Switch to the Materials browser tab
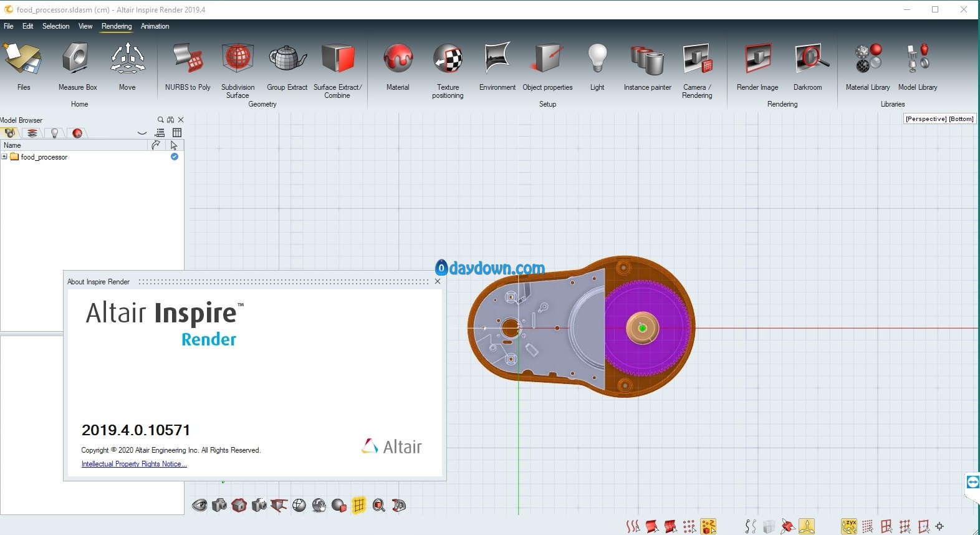The image size is (980, 535). [77, 133]
